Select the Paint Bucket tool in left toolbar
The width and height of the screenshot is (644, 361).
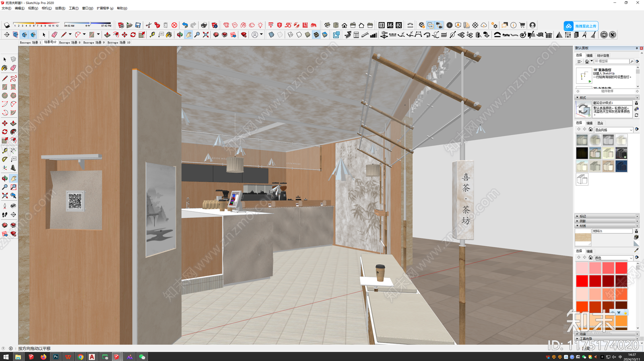[5, 68]
